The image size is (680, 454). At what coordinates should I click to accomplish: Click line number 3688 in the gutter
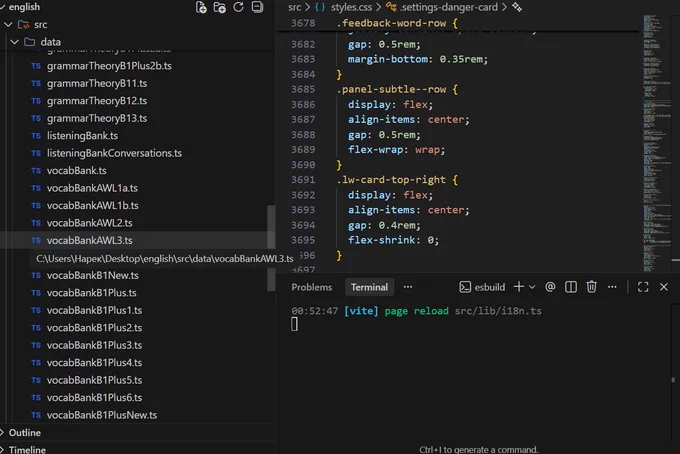coord(303,134)
